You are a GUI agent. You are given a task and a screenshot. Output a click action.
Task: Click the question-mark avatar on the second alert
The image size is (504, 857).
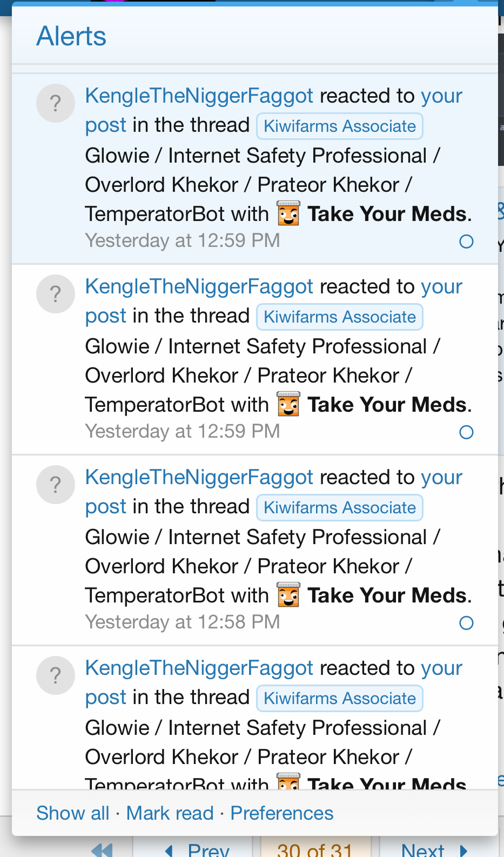[x=55, y=294]
